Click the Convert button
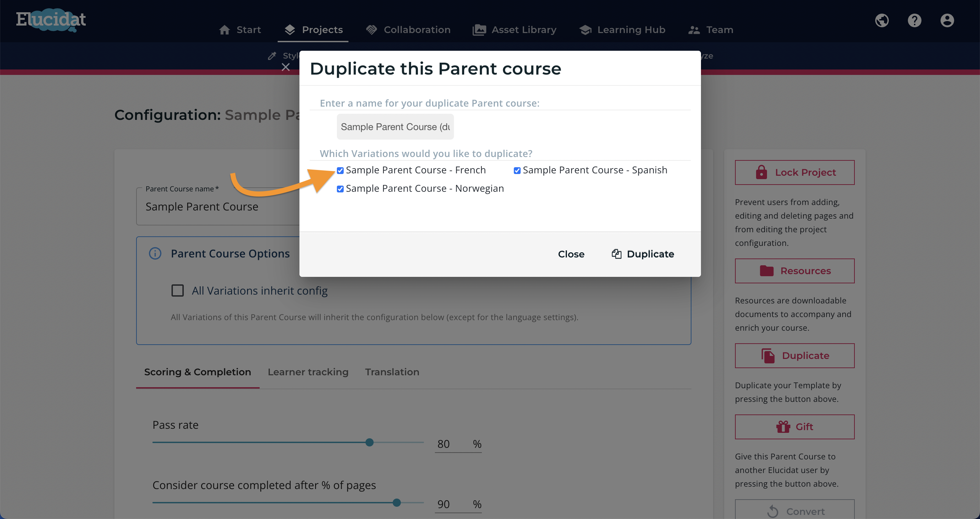The width and height of the screenshot is (980, 519). point(795,510)
